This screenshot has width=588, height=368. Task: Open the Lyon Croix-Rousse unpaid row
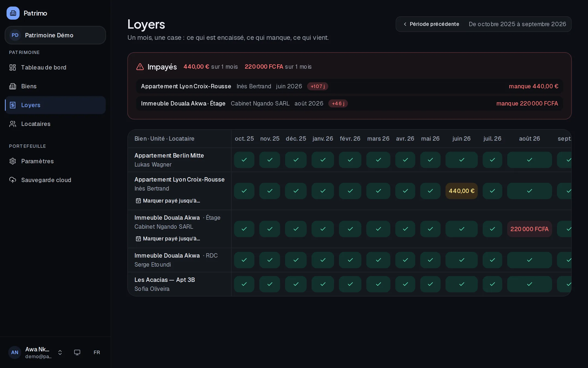(x=349, y=86)
